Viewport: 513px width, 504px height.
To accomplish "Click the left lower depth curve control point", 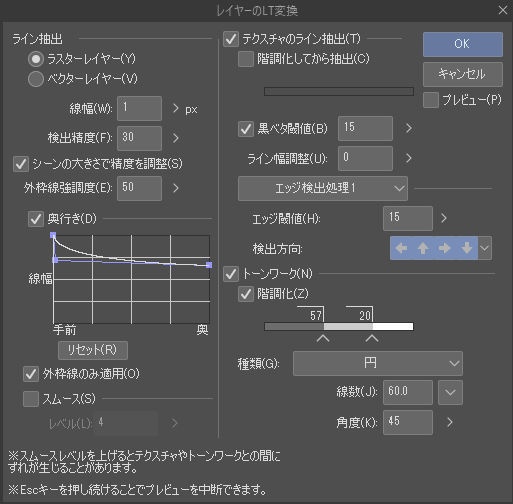I will tap(55, 260).
